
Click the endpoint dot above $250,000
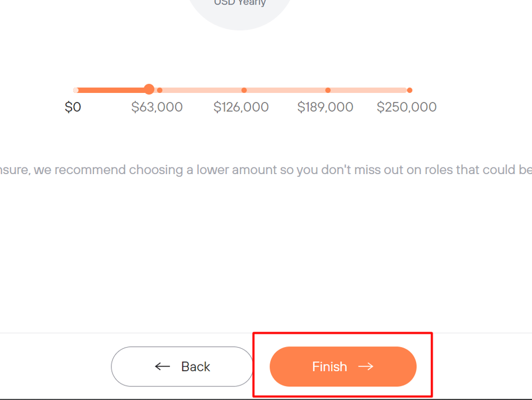coord(410,90)
